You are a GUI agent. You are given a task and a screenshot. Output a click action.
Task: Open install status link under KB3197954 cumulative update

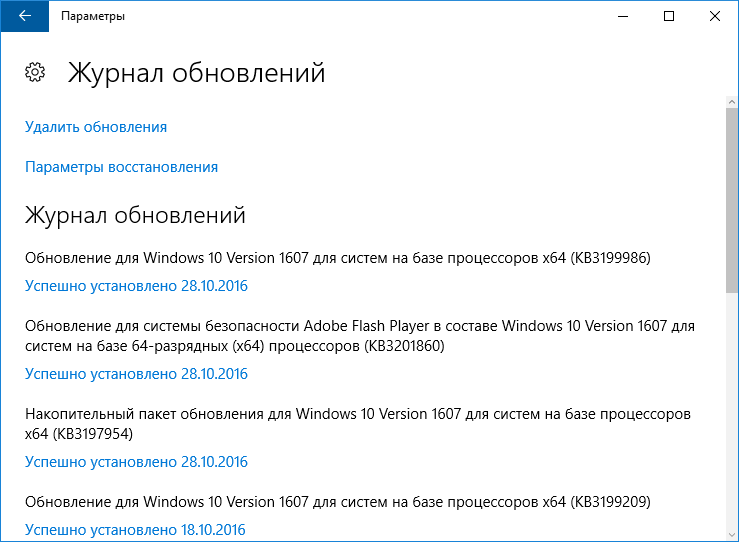[x=136, y=462]
